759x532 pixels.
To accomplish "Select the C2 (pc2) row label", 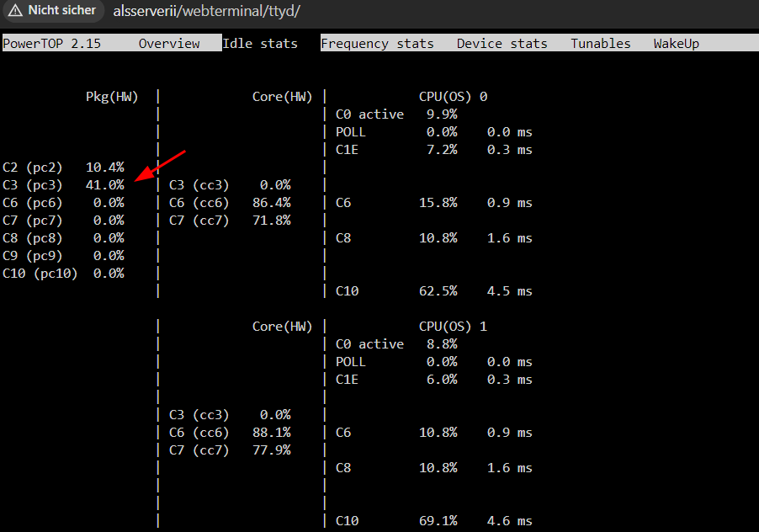I will [33, 168].
